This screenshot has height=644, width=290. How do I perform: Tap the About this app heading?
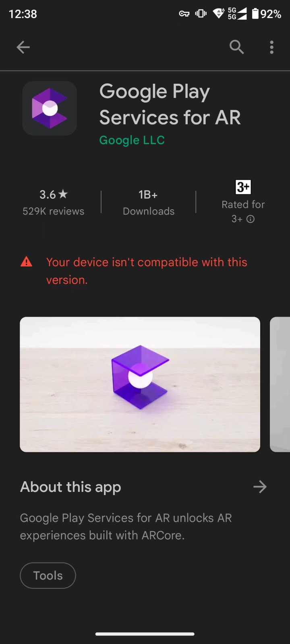(x=70, y=487)
